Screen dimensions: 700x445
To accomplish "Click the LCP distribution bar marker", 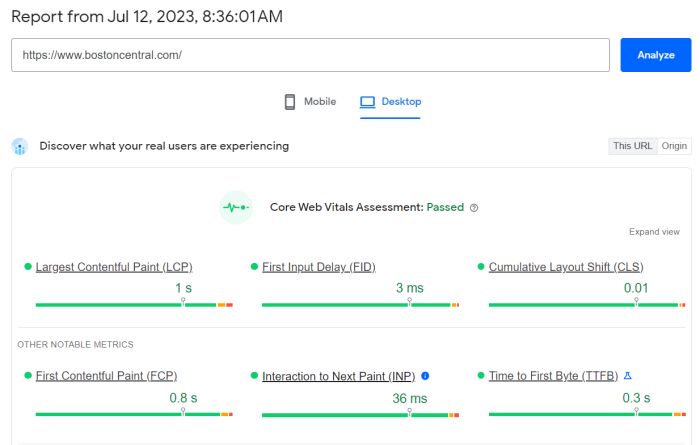I will coord(183,302).
